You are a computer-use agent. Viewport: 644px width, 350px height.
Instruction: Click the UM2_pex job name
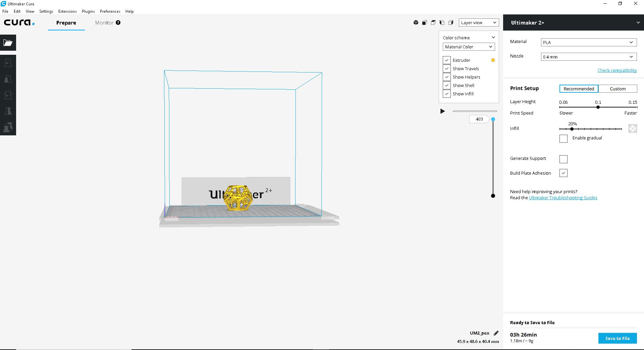[x=480, y=333]
